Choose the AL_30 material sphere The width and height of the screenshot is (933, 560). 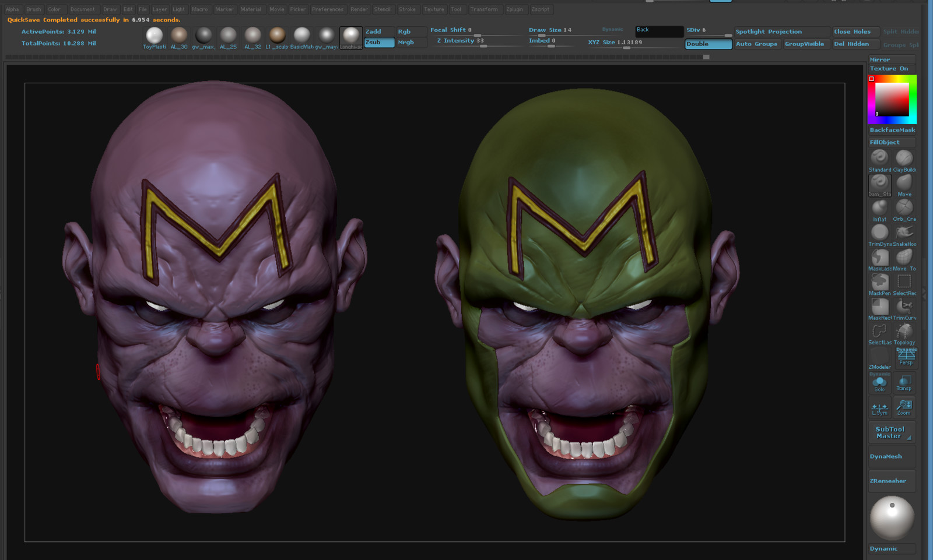(x=179, y=38)
